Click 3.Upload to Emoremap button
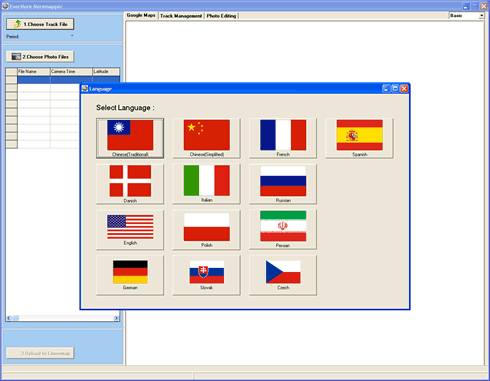The width and height of the screenshot is (490, 381). [40, 353]
